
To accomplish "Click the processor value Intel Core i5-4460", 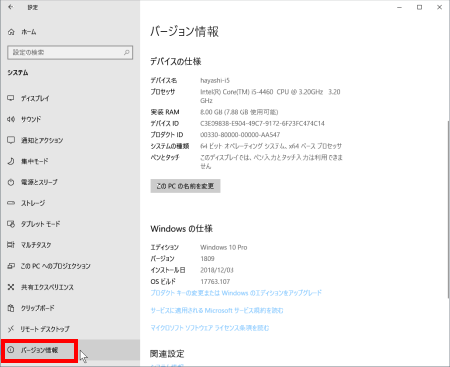I will coord(270,96).
